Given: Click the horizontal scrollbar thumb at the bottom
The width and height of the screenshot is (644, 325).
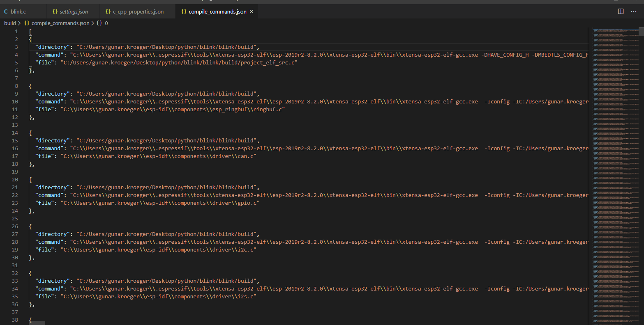Looking at the screenshot, I should pyautogui.click(x=37, y=323).
